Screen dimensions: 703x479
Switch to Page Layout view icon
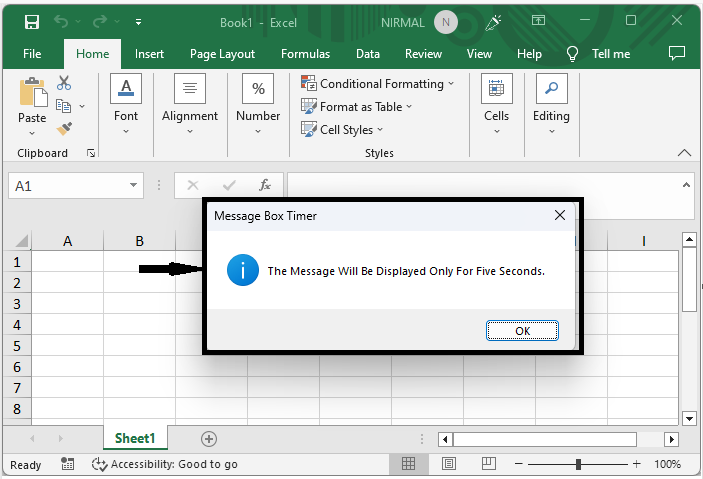(x=449, y=464)
